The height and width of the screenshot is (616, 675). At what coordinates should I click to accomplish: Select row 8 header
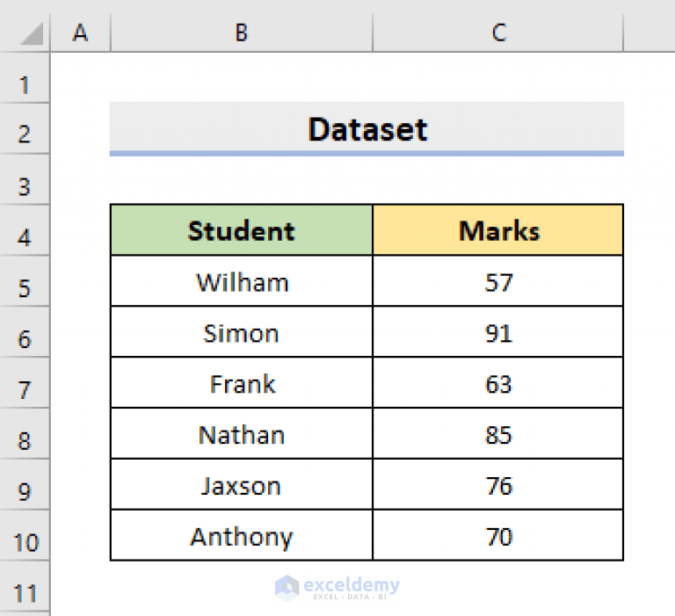pos(25,433)
